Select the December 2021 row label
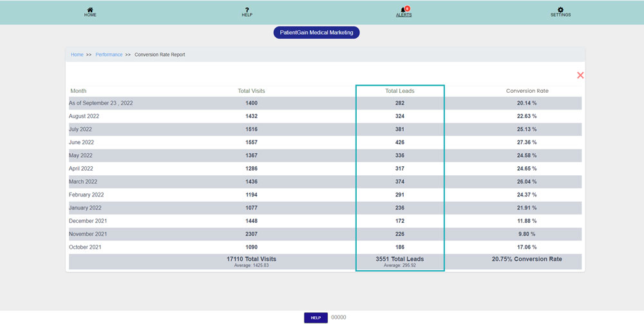 pyautogui.click(x=88, y=221)
